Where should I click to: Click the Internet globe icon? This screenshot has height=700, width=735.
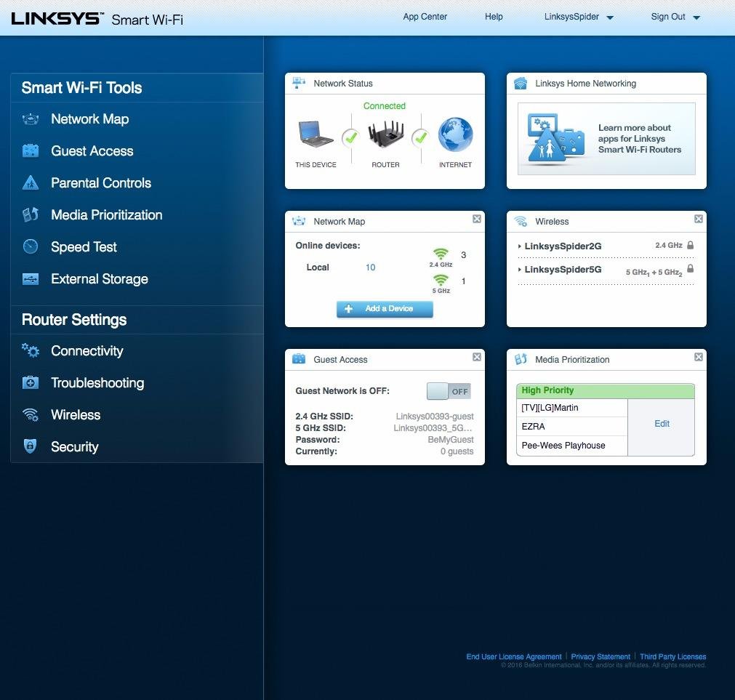(455, 134)
